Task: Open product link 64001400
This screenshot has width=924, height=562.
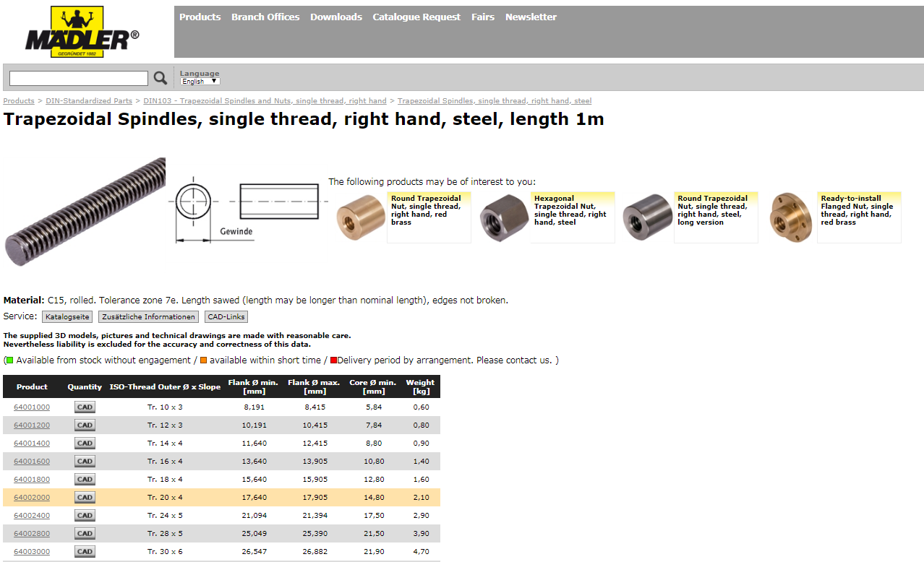Action: [x=32, y=444]
